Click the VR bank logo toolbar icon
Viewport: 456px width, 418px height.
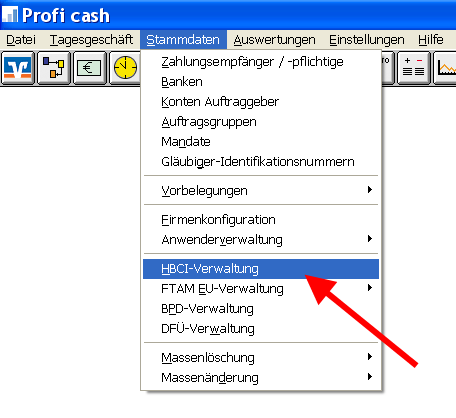(x=18, y=68)
